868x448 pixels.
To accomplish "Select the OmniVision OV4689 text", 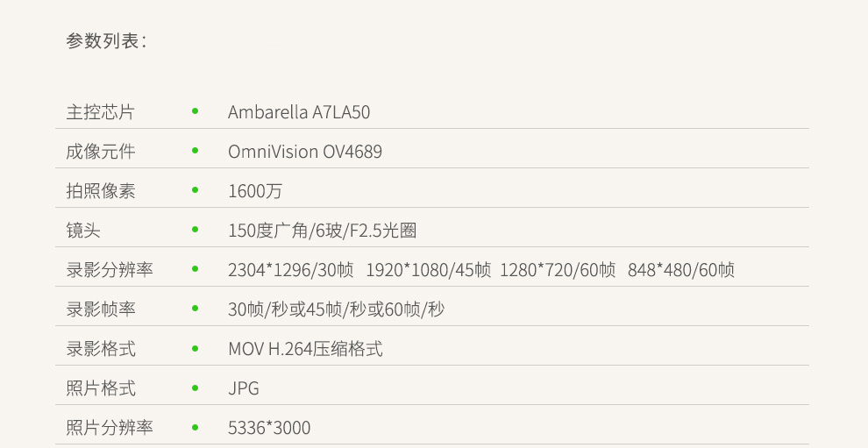I will tap(305, 152).
